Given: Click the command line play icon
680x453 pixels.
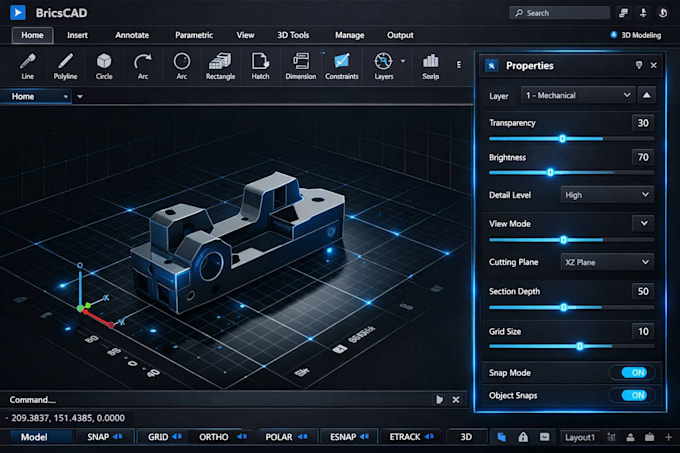Looking at the screenshot, I should point(439,399).
